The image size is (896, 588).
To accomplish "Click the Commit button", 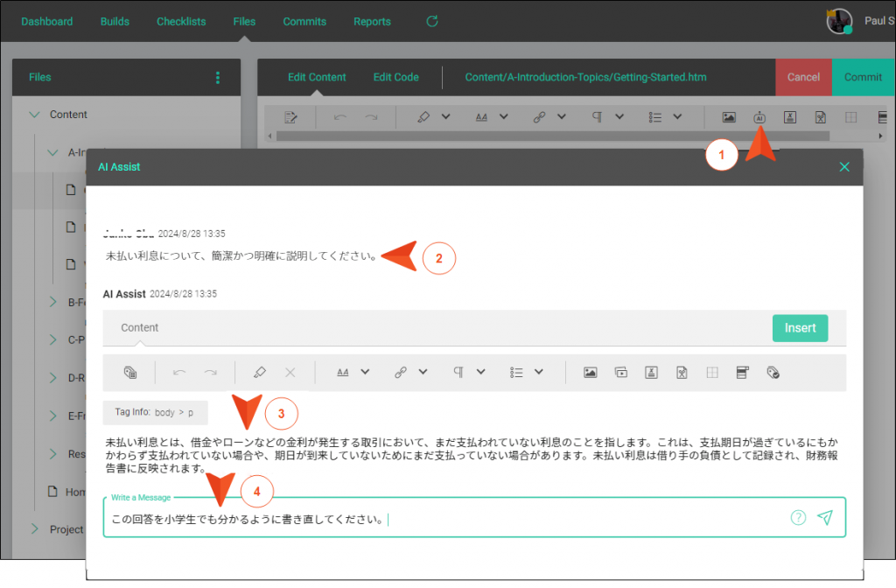I will pyautogui.click(x=863, y=77).
